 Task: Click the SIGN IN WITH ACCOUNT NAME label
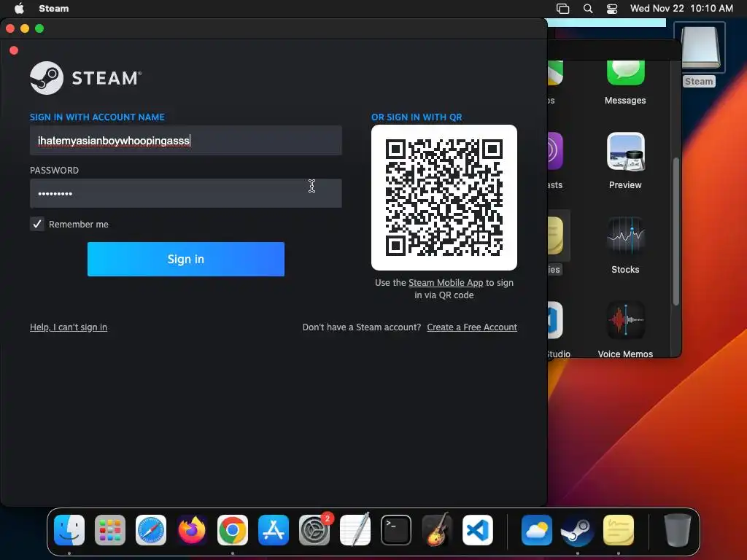(x=97, y=117)
